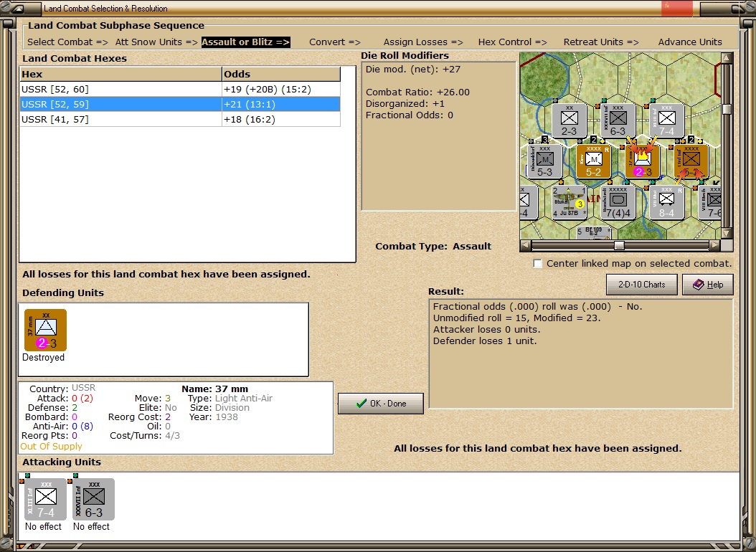Click the Ju 87B Stuka aircraft counter
Viewport: 756px width, 552px height.
[x=569, y=202]
